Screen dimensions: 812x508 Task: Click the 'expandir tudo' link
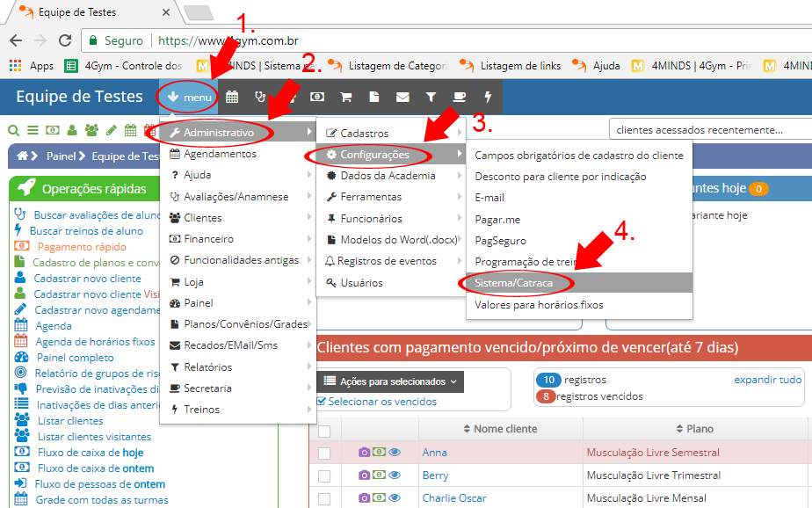pyautogui.click(x=767, y=380)
